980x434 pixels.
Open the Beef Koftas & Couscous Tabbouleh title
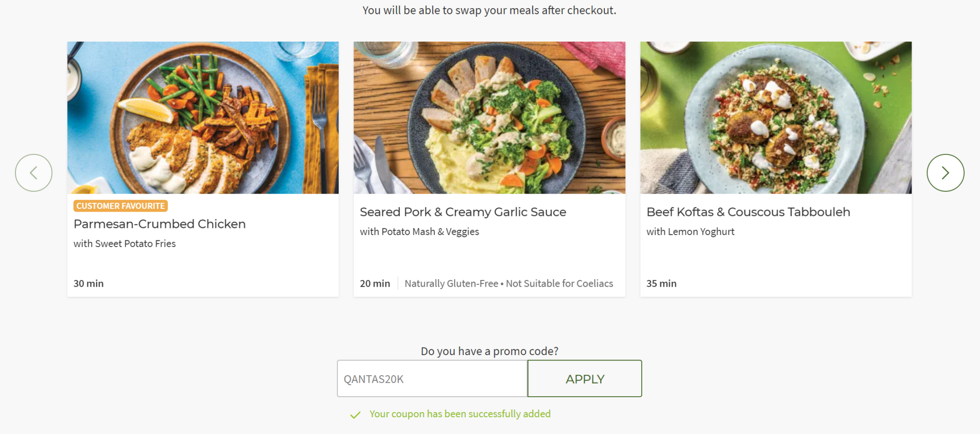(748, 212)
